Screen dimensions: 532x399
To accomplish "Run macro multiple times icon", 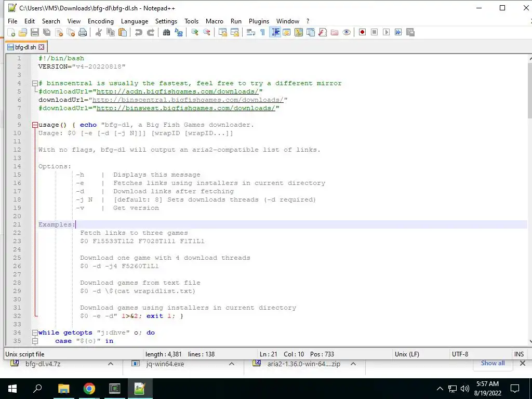I will tap(398, 32).
